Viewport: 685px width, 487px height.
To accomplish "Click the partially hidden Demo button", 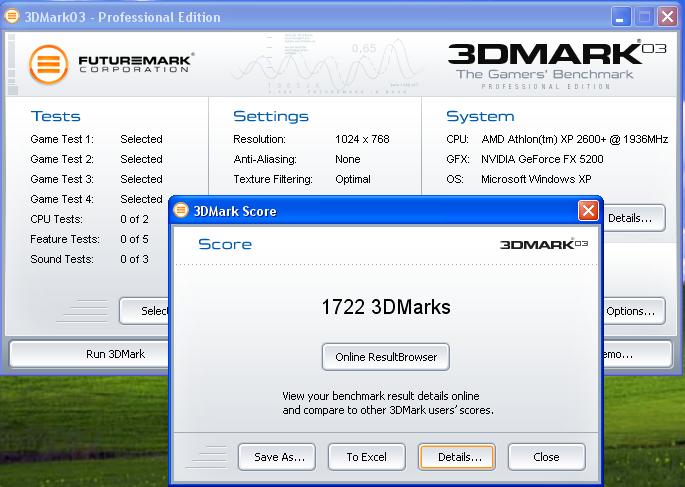I will click(638, 354).
